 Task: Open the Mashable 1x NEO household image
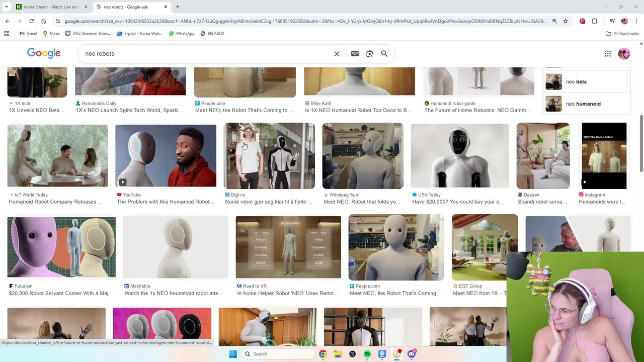point(176,247)
